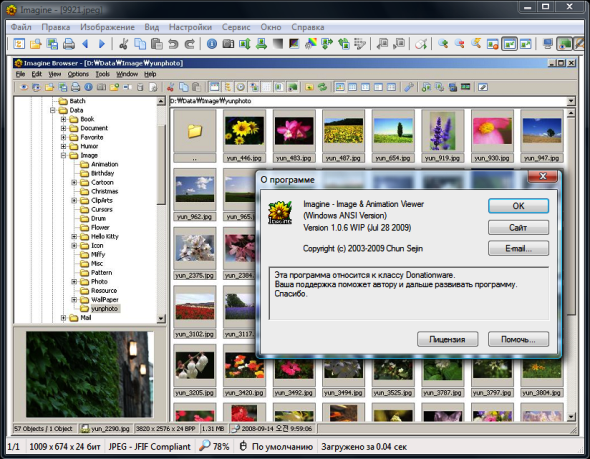The height and width of the screenshot is (459, 590).
Task: Toggle fifth layout mode button in Browser toolbar
Action: click(391, 87)
